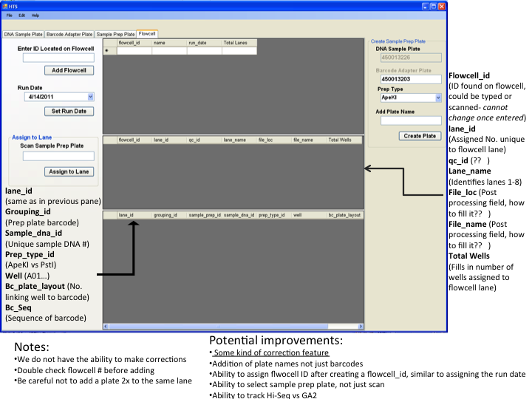The image size is (532, 399).
Task: Click the sample_prep_id column header
Action: [204, 215]
